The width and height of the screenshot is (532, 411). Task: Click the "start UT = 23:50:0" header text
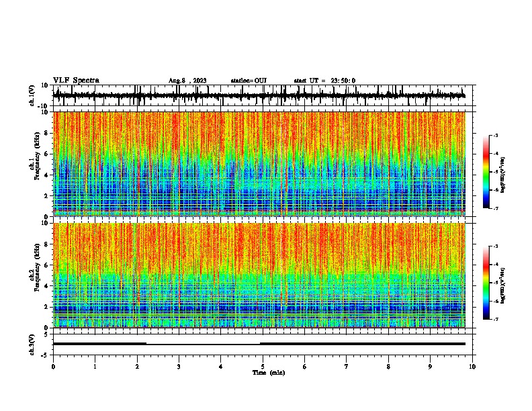coord(324,81)
